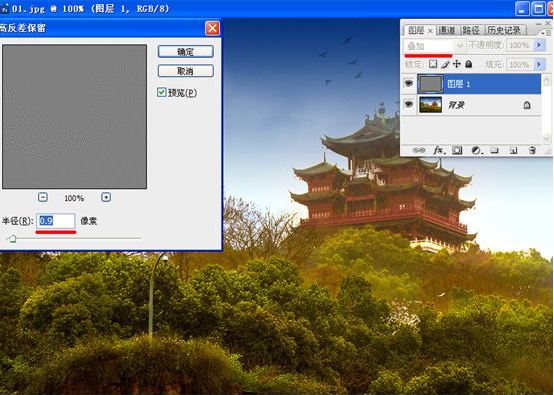The height and width of the screenshot is (395, 554).
Task: Confirm with the 确定 button
Action: coord(186,52)
